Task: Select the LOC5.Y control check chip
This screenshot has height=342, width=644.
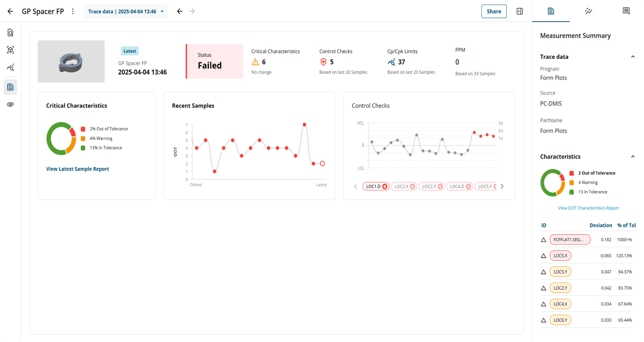Action: [486, 186]
